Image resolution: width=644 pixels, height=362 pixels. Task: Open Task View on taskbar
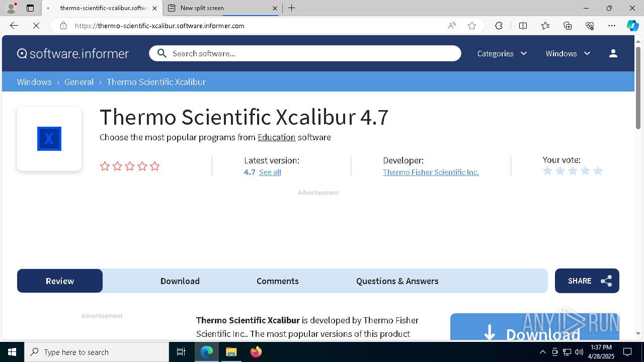tap(181, 352)
